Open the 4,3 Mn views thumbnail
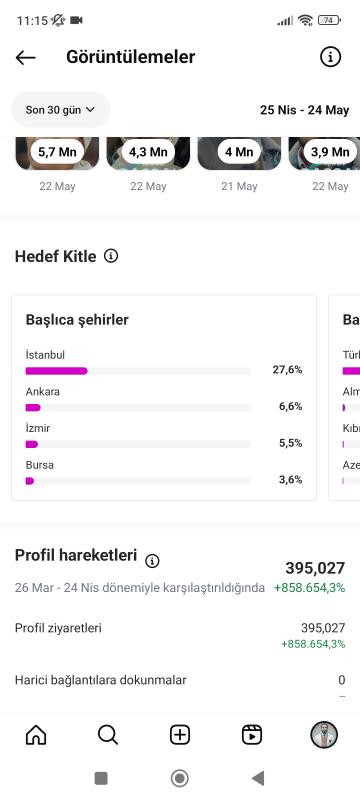This screenshot has height=800, width=360. click(148, 153)
